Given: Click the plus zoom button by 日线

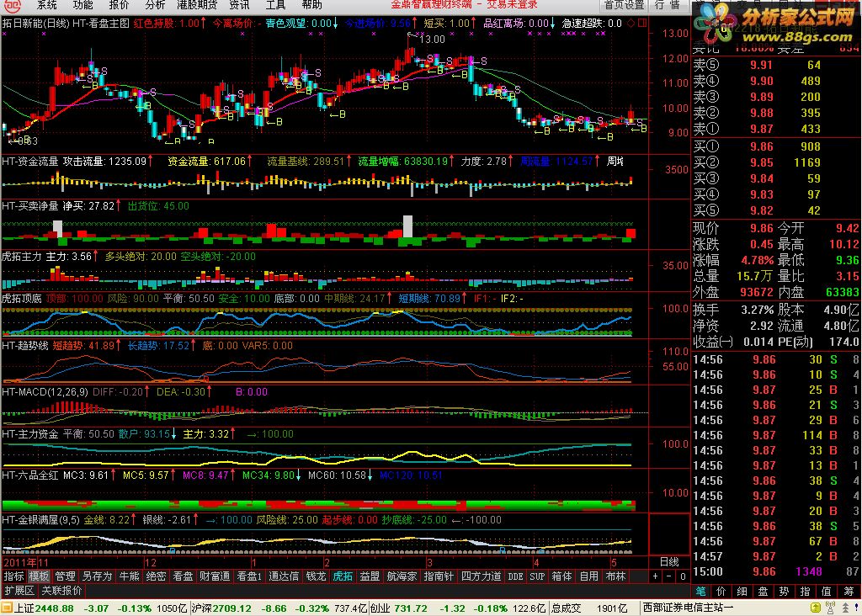Looking at the screenshot, I should point(655,576).
